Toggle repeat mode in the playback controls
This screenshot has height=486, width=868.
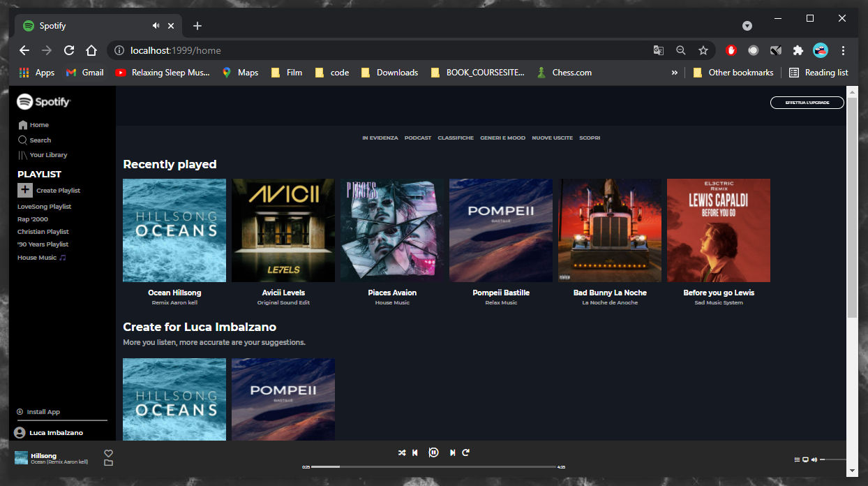pyautogui.click(x=465, y=452)
